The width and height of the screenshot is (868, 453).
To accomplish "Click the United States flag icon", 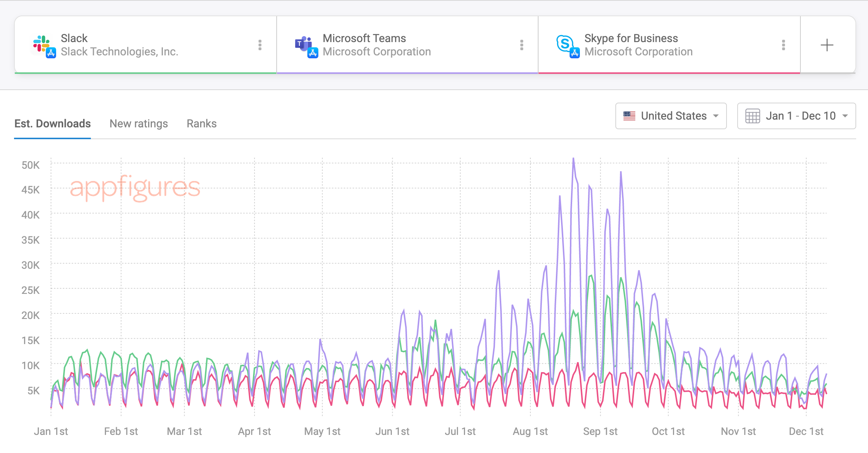I will pos(629,116).
